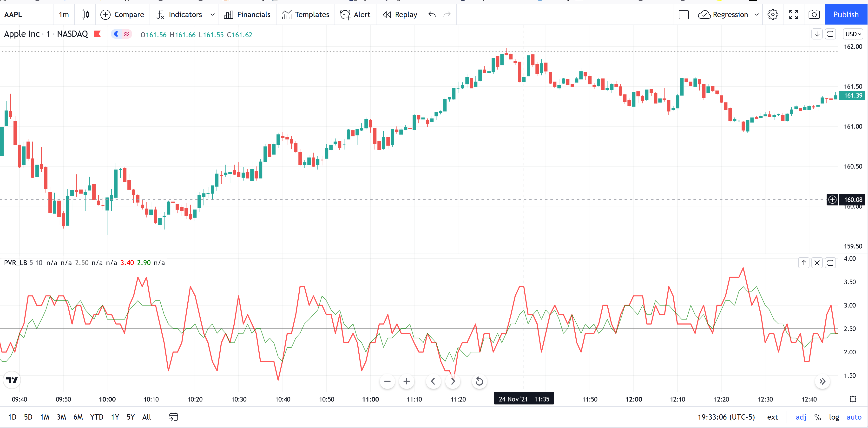Select the 1M date range
The image size is (868, 428).
point(45,417)
